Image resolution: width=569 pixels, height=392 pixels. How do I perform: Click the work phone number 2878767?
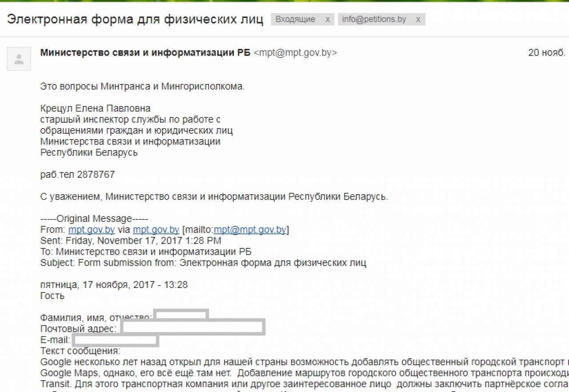[x=96, y=175]
